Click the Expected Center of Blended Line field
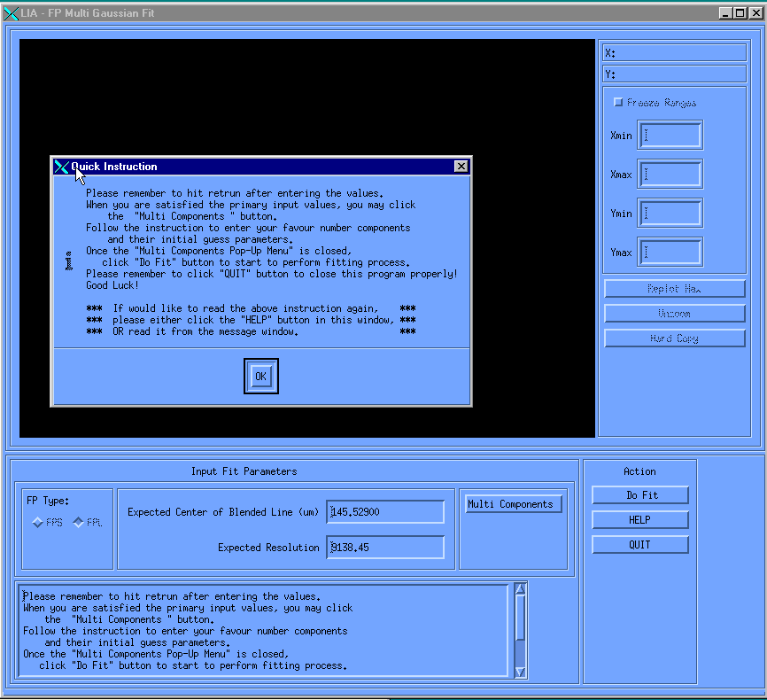Screen dimensions: 767x700 385,512
